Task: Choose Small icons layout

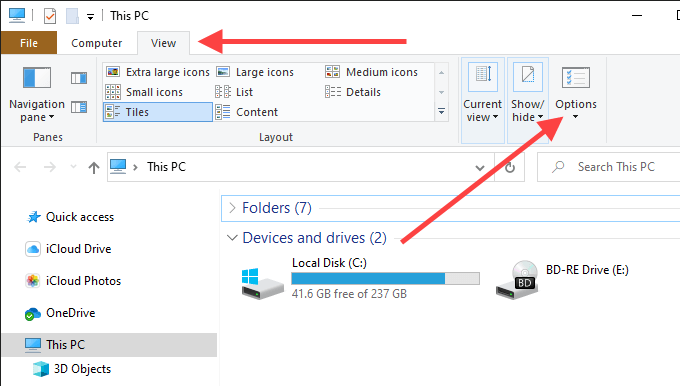Action: 145,92
